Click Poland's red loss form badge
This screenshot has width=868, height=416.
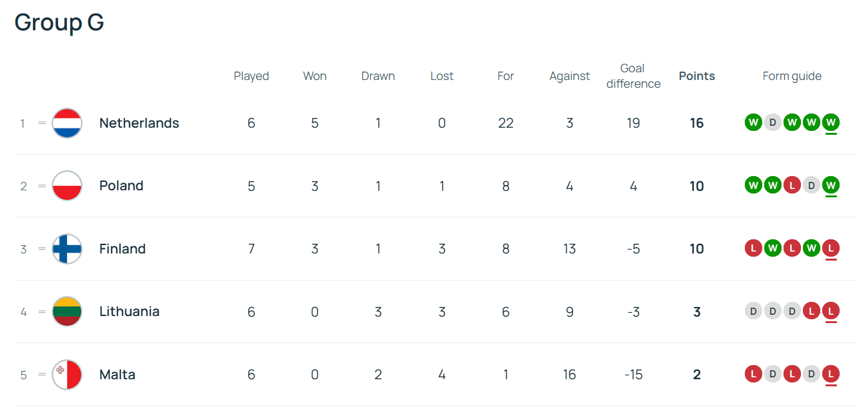point(792,186)
